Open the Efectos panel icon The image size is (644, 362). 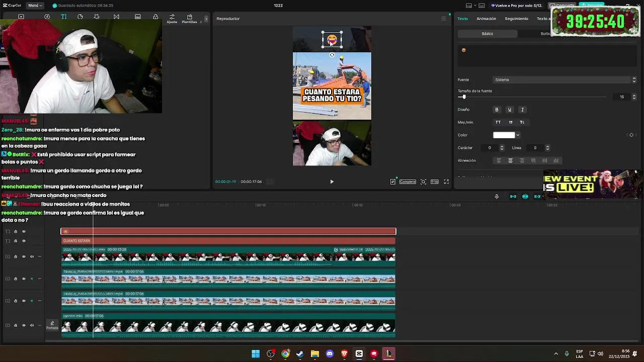[x=97, y=17]
